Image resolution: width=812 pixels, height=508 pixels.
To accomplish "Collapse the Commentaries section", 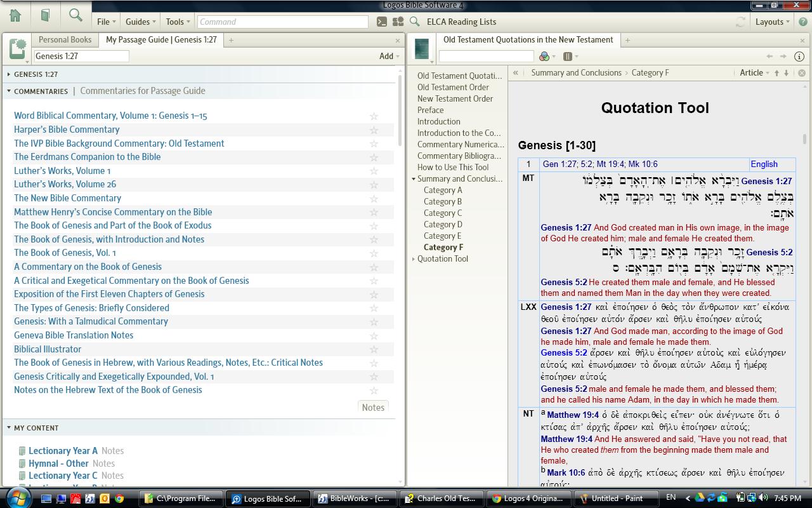I will [9, 91].
